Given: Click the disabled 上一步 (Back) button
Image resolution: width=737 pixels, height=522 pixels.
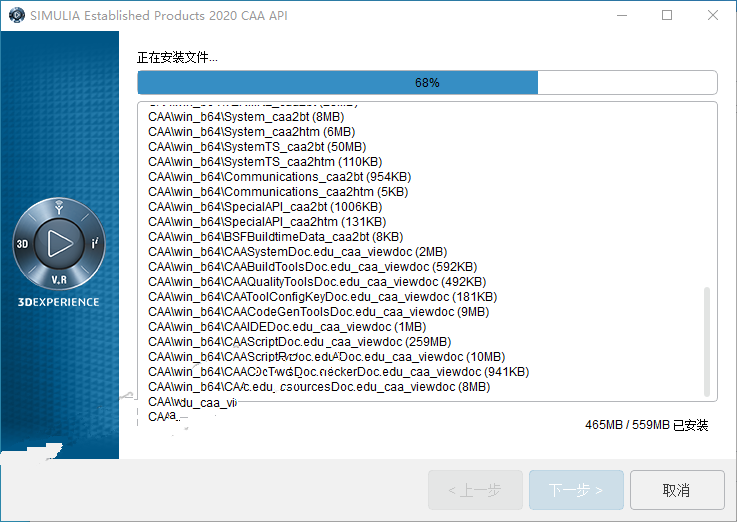Looking at the screenshot, I should (475, 490).
